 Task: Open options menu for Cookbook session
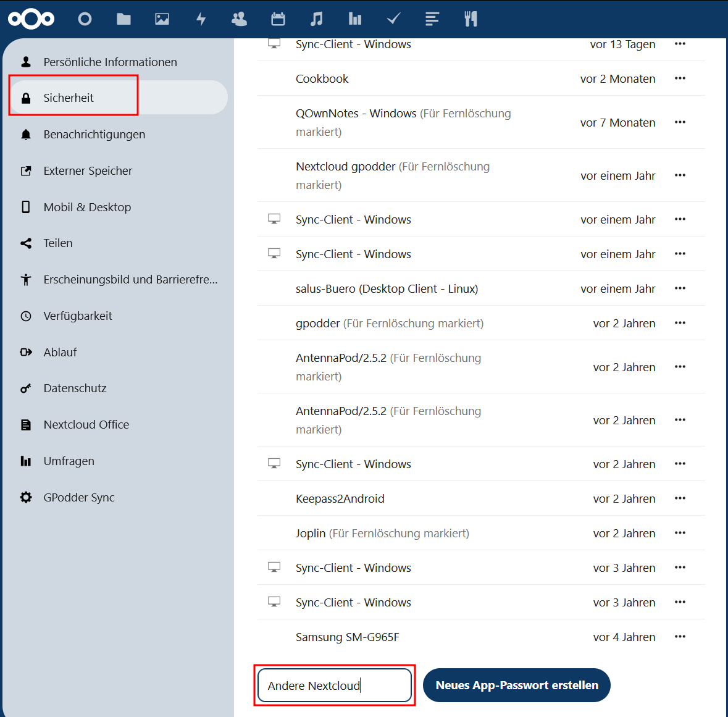pos(680,78)
